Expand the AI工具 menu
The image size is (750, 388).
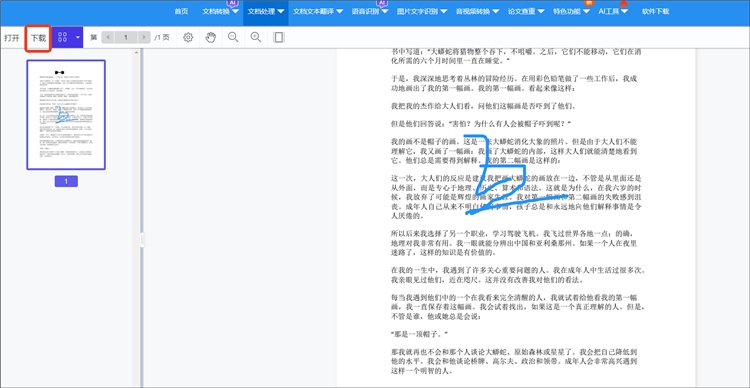(613, 11)
